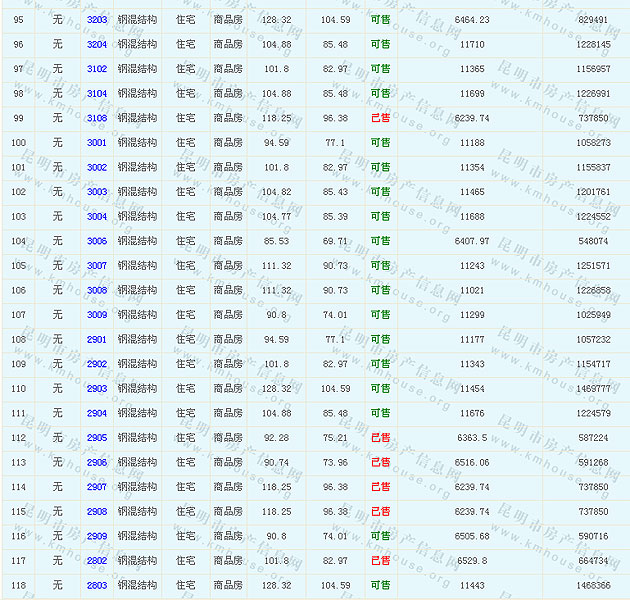Open room 3003 details

click(97, 192)
